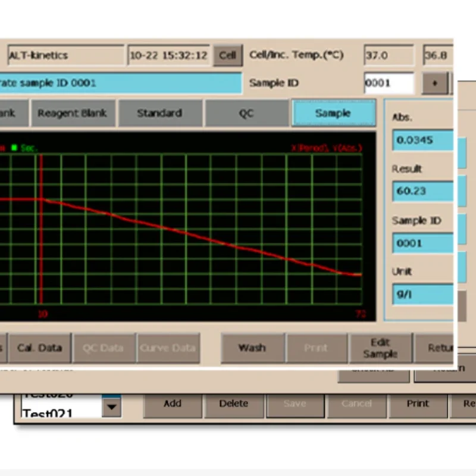Select the QC tab
The height and width of the screenshot is (476, 476).
(x=246, y=113)
